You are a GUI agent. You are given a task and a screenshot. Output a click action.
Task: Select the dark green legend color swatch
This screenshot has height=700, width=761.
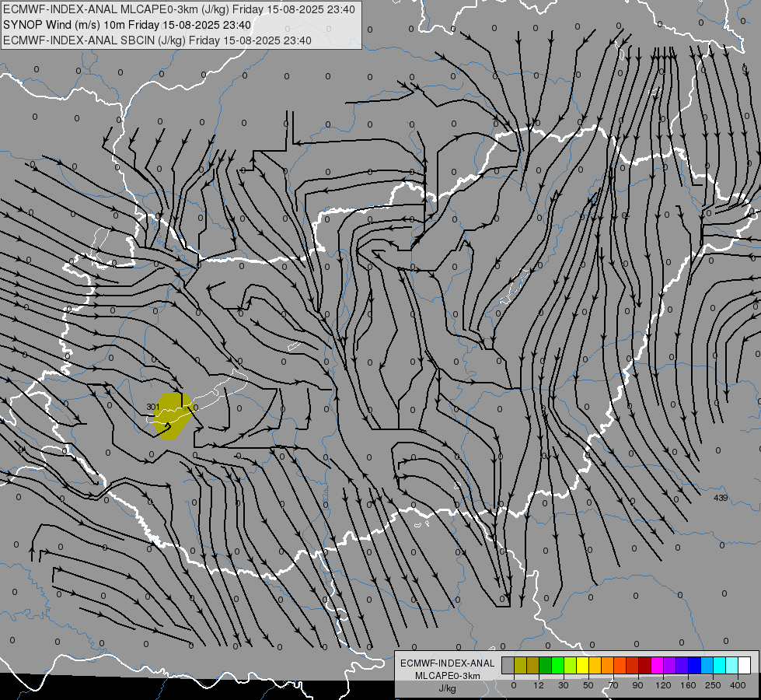[546, 665]
